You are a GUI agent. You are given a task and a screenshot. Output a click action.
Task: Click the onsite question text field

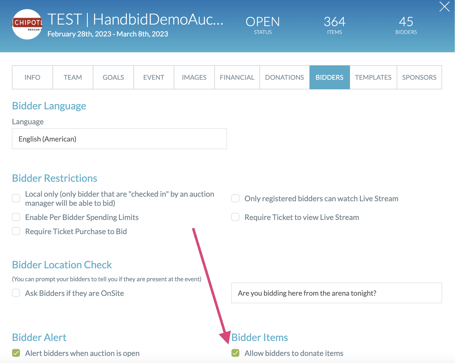pyautogui.click(x=336, y=293)
